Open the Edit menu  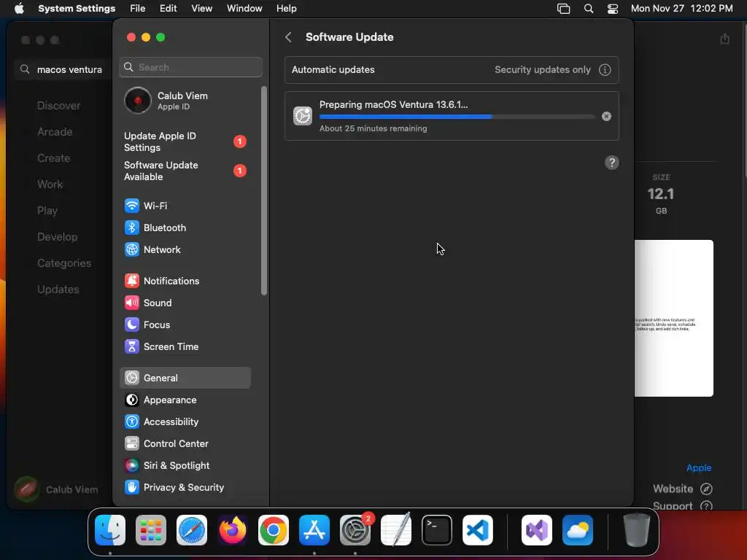click(x=169, y=9)
